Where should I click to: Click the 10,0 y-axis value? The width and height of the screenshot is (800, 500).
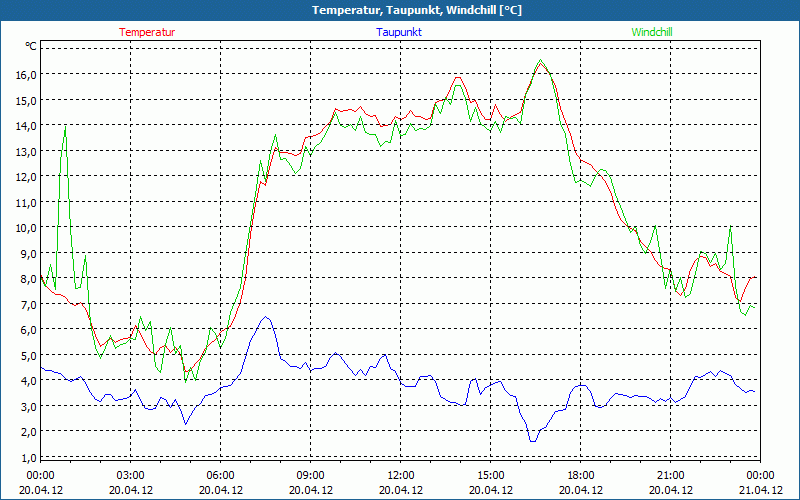[26, 228]
